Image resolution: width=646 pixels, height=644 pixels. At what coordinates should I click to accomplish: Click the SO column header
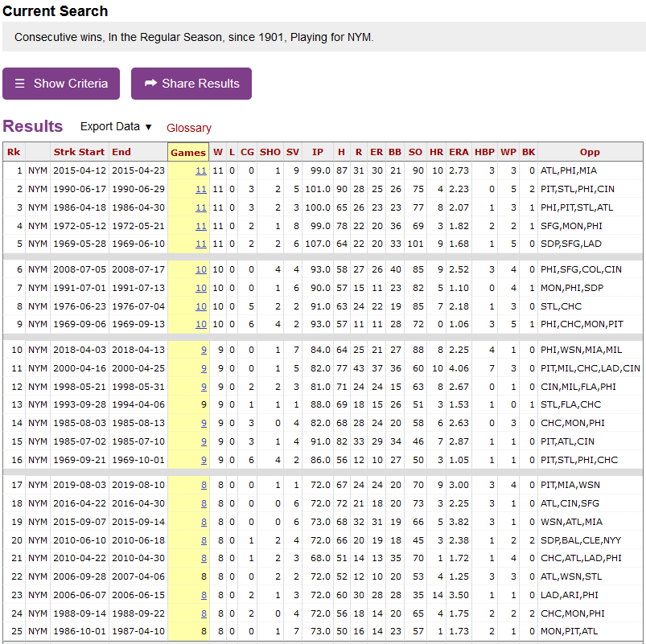pyautogui.click(x=415, y=152)
